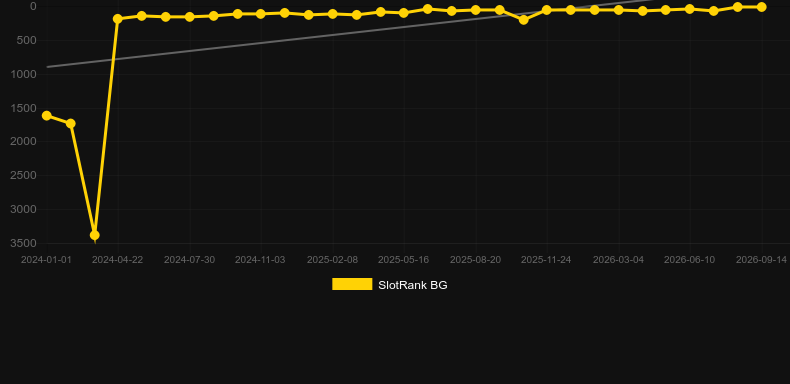
Task: Click the 2024-01-01 axis label
Action: pyautogui.click(x=46, y=260)
